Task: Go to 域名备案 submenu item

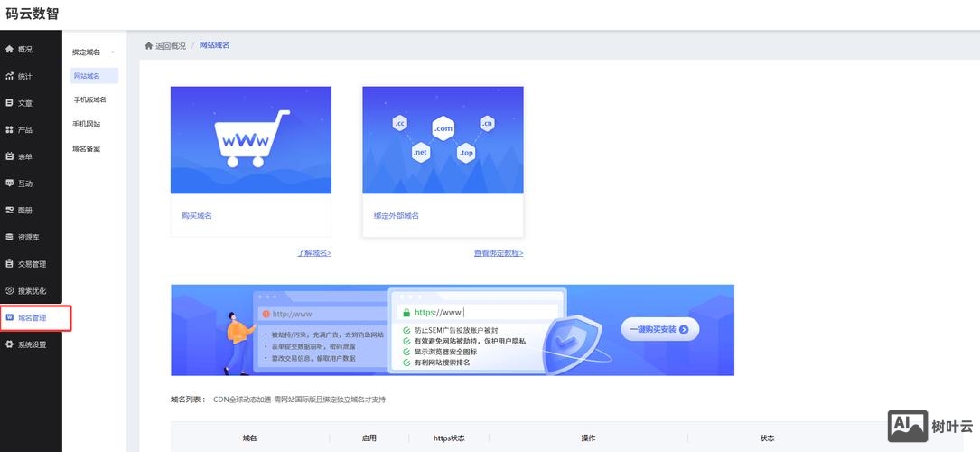Action: (x=87, y=148)
